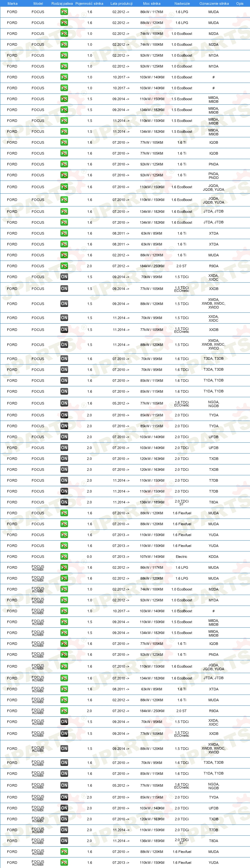Click XXDA, XXDC code in FOCUS KOMBI row
Screen dimensions: 250x868
(x=213, y=722)
